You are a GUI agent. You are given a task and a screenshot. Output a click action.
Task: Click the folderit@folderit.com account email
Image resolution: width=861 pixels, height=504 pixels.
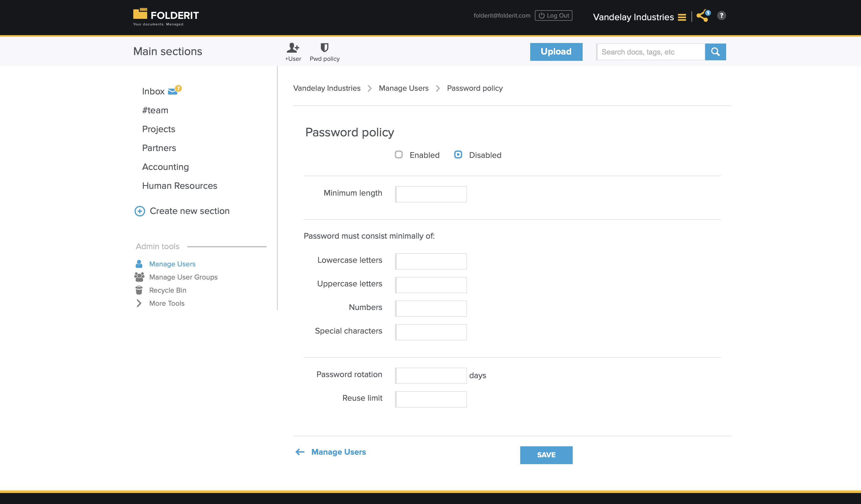point(502,16)
